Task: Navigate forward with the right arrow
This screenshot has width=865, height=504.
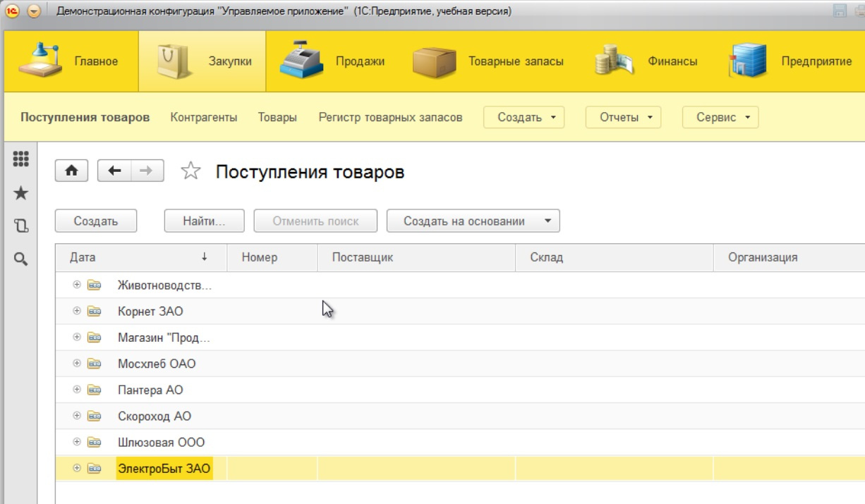Action: [x=147, y=171]
